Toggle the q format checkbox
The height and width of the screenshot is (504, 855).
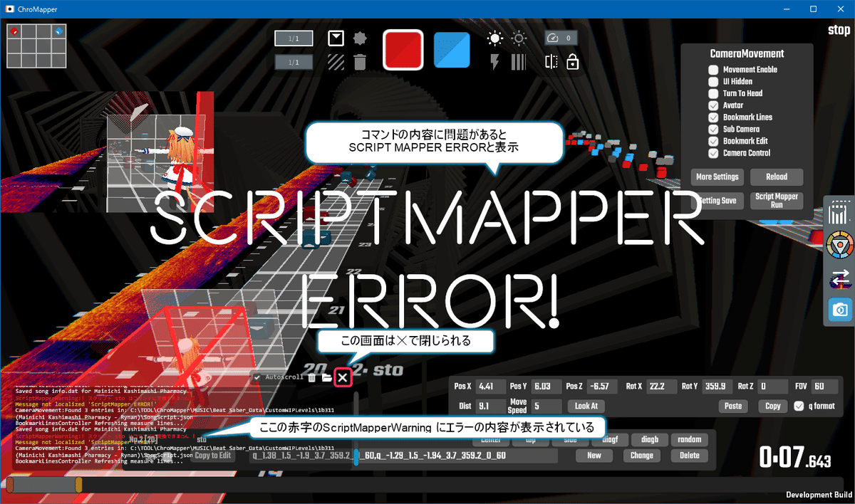point(798,406)
